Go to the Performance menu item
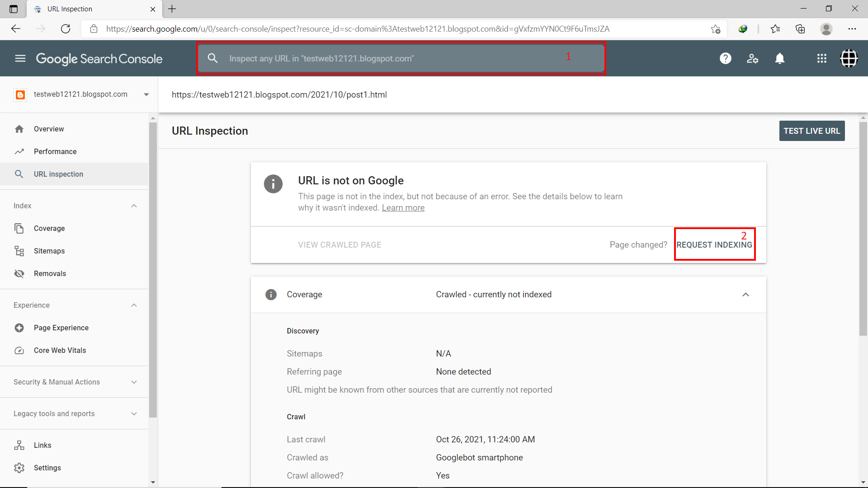This screenshot has width=868, height=488. (x=55, y=151)
